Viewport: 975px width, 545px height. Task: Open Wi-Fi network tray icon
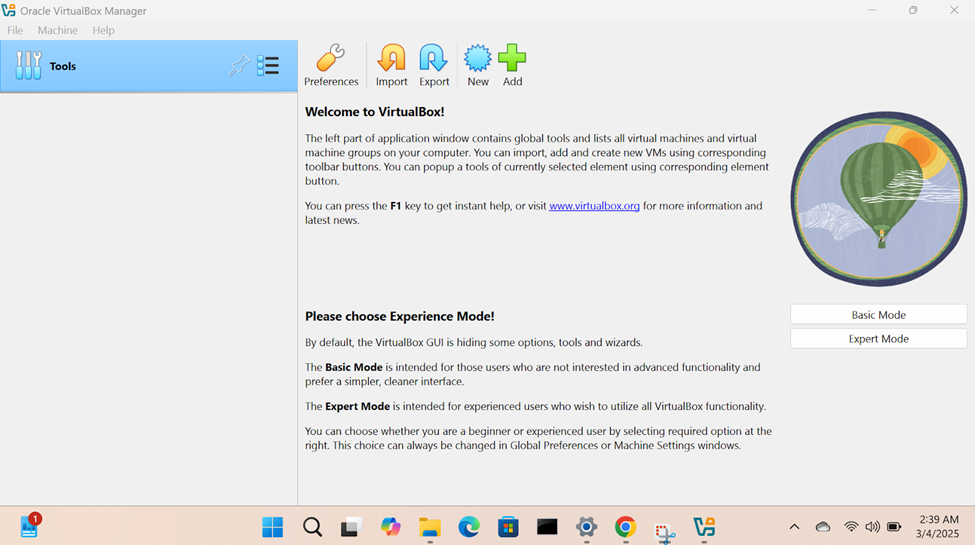click(851, 527)
